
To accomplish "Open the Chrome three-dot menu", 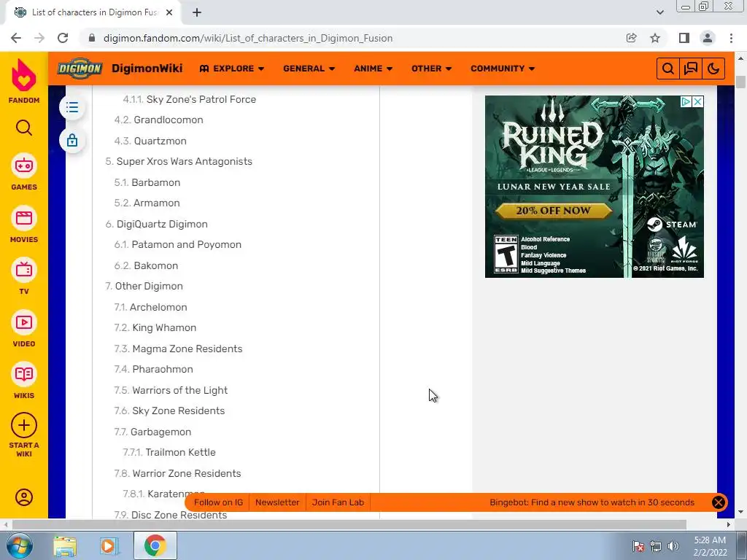I will [731, 38].
